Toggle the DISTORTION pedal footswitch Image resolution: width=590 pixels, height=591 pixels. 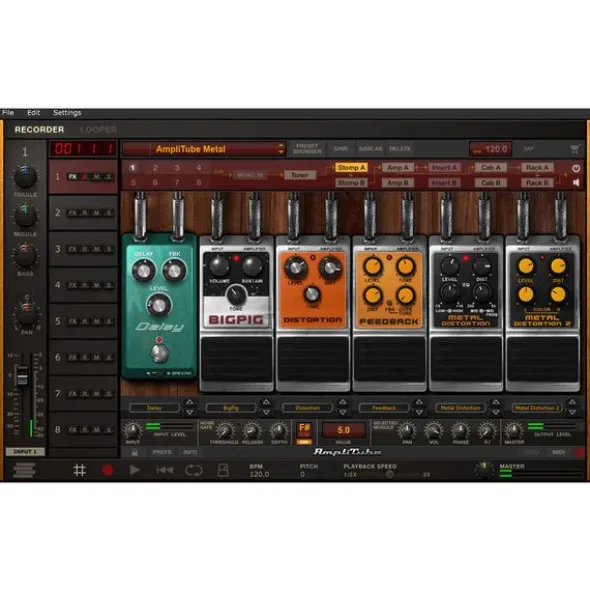[313, 360]
